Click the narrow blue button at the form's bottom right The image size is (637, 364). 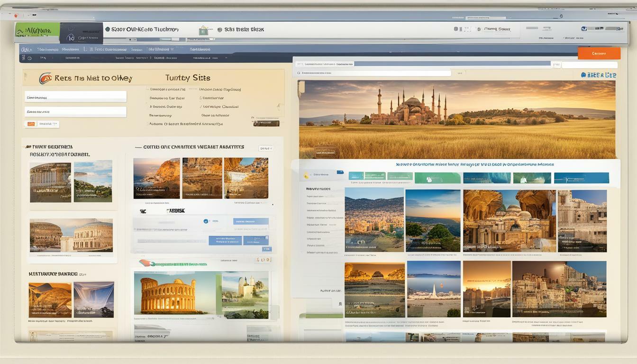(256, 240)
